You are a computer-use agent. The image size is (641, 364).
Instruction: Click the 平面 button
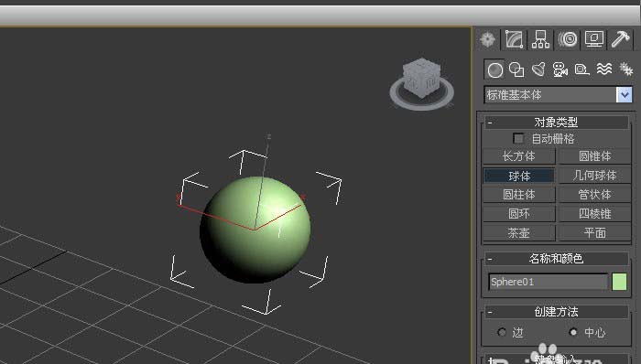pyautogui.click(x=595, y=233)
